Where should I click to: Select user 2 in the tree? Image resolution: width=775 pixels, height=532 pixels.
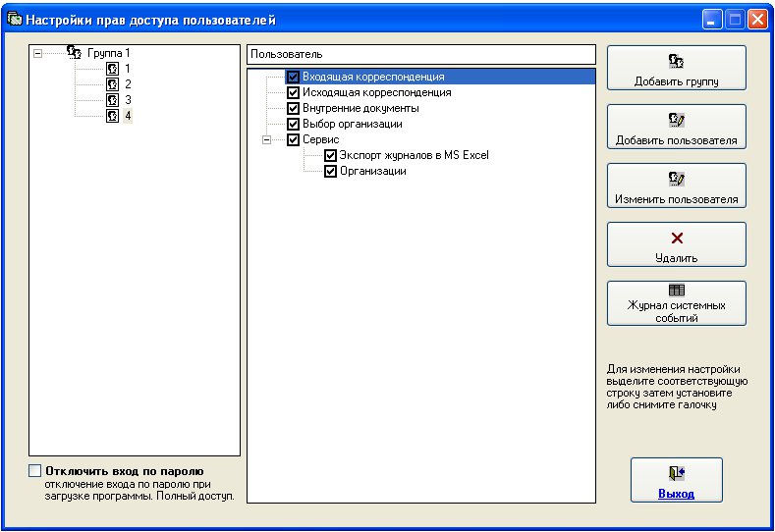[x=128, y=84]
